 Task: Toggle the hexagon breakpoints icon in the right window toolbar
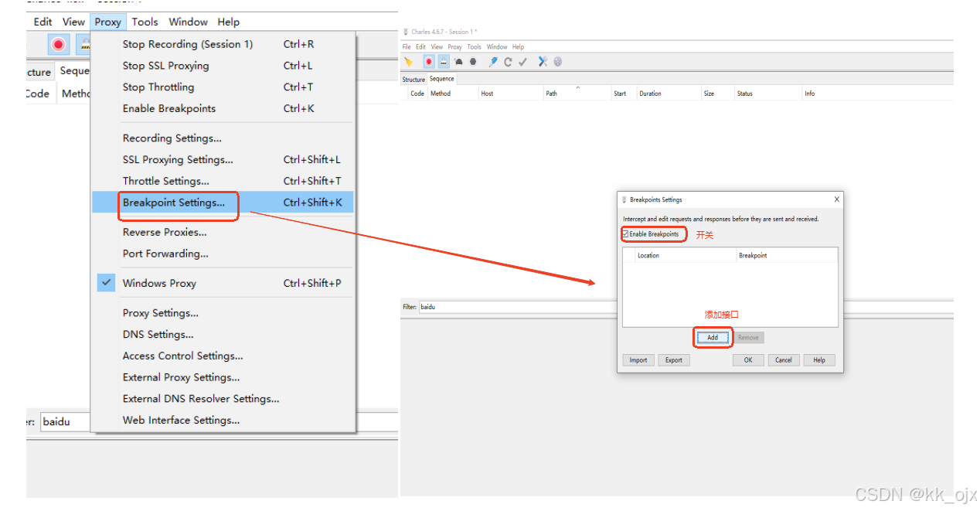[473, 62]
